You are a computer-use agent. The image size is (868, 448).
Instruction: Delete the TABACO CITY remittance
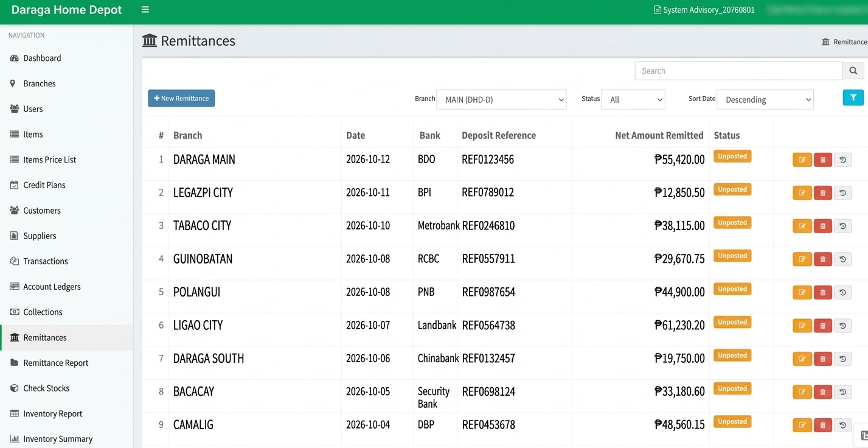823,226
